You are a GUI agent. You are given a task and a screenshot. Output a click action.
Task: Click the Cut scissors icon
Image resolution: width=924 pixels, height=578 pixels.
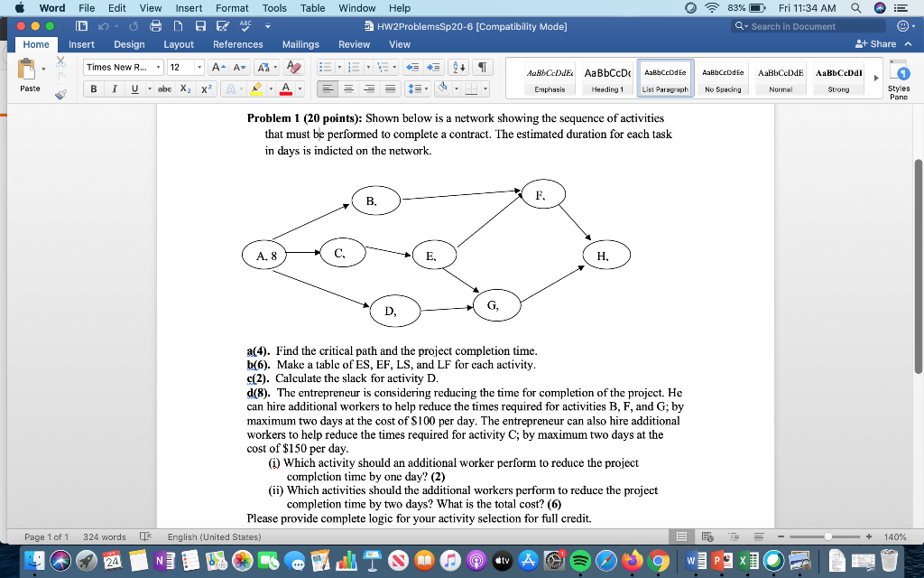tap(60, 61)
